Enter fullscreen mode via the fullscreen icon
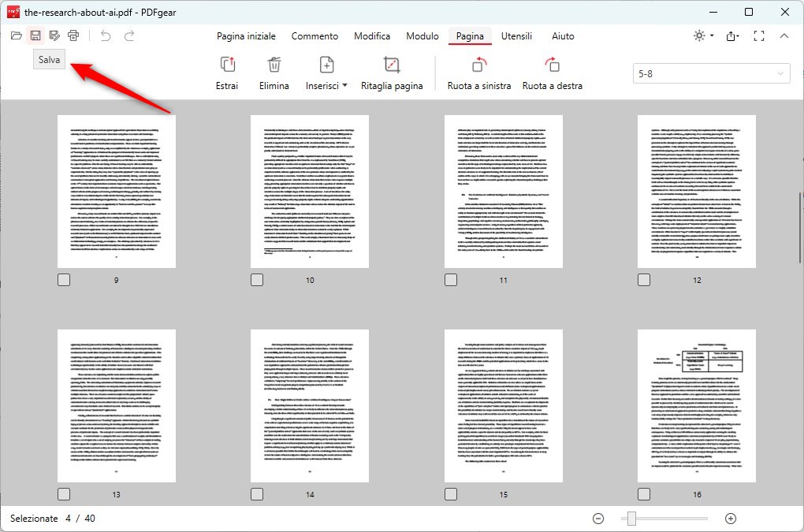Screen dimensions: 804x532 pos(759,35)
